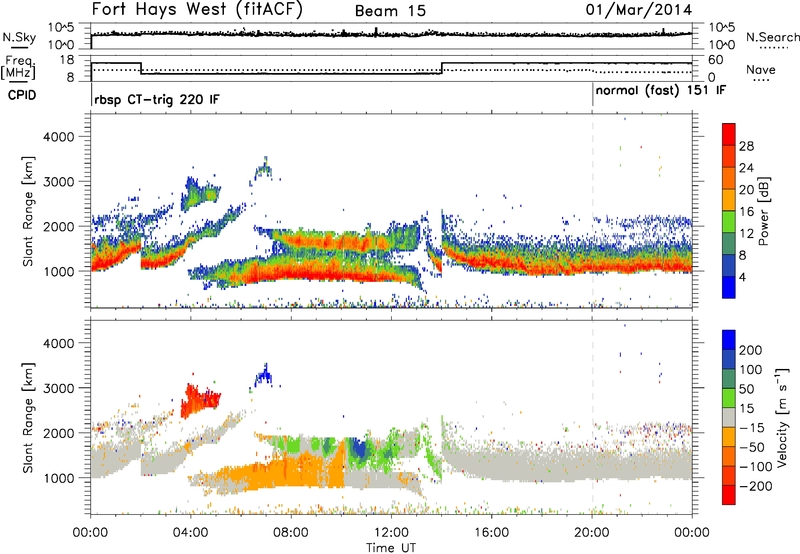Click the blue velocity echo patch near 07:00
This screenshot has width=800, height=554.
(x=264, y=376)
